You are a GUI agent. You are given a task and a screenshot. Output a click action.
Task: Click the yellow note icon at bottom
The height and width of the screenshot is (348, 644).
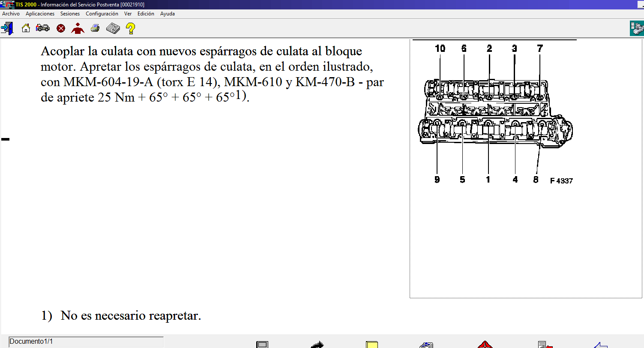point(371,344)
